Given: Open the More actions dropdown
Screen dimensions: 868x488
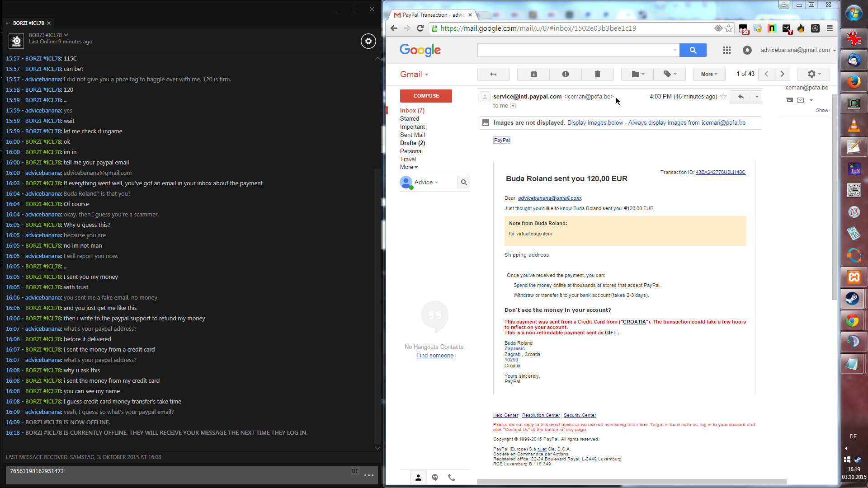Looking at the screenshot, I should tap(709, 74).
